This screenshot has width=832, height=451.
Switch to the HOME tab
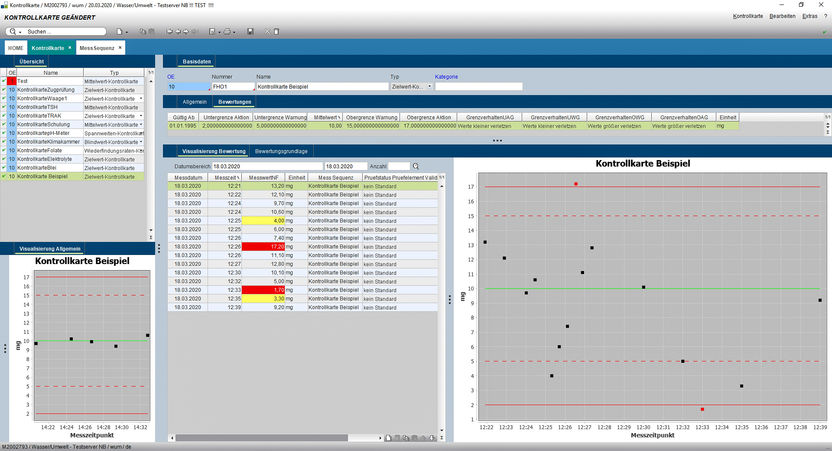click(x=15, y=48)
